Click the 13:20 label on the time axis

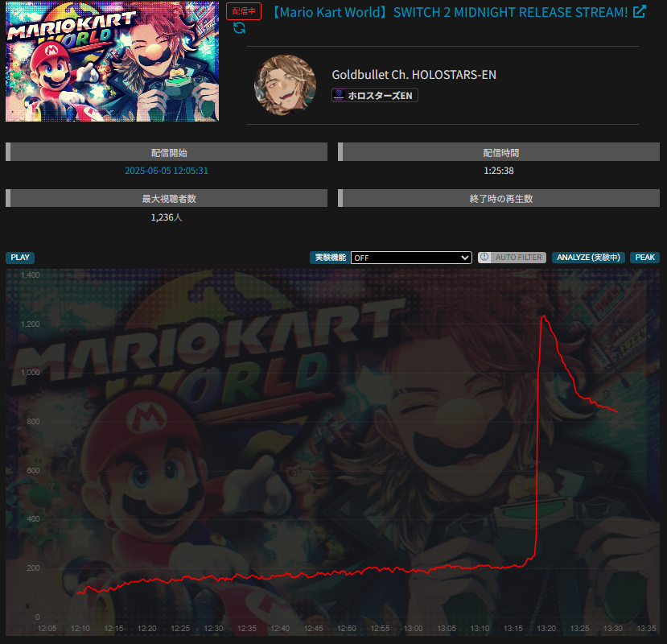point(546,628)
